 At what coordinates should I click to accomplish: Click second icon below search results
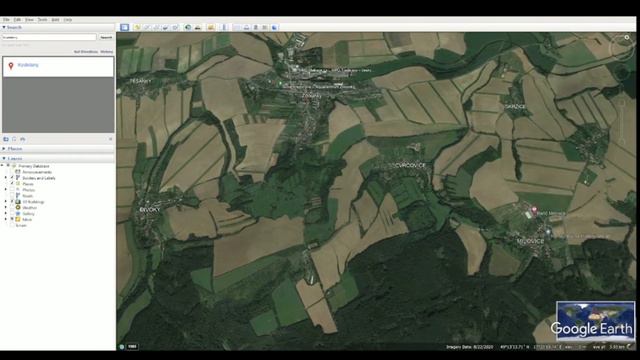pyautogui.click(x=14, y=139)
